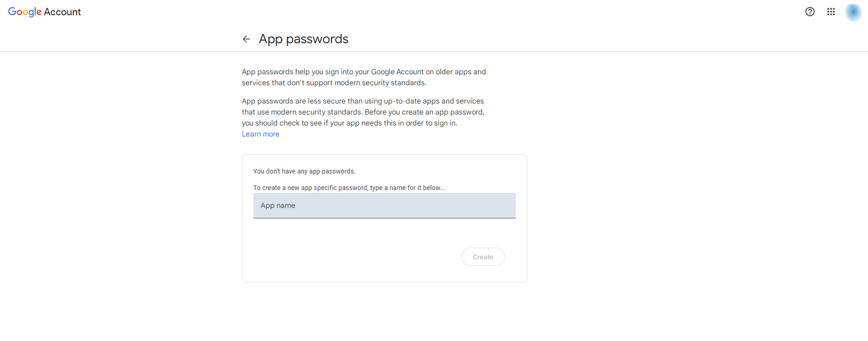The height and width of the screenshot is (341, 868).
Task: Follow the "Learn more" link
Action: point(261,134)
